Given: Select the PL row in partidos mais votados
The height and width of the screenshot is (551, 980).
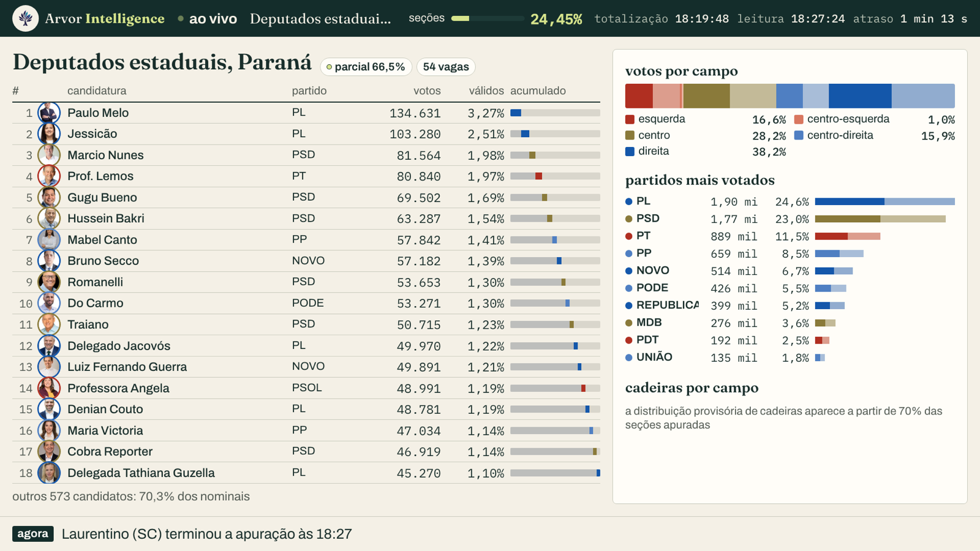Looking at the screenshot, I should pyautogui.click(x=790, y=201).
